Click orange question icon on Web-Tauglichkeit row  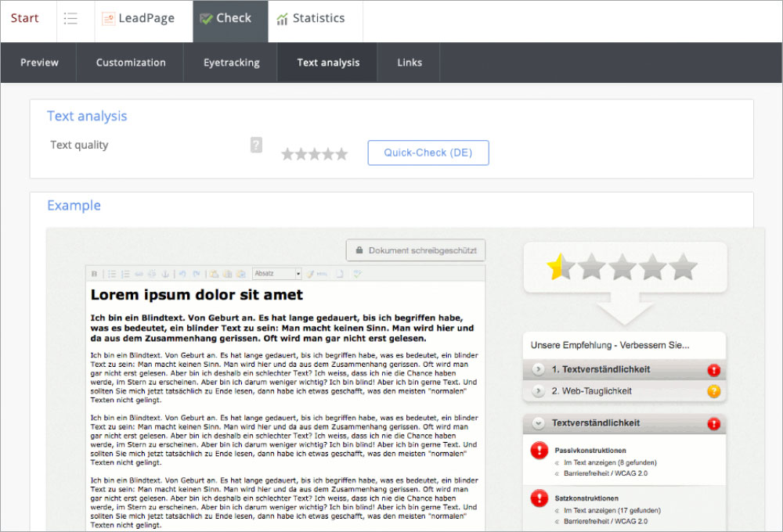713,391
